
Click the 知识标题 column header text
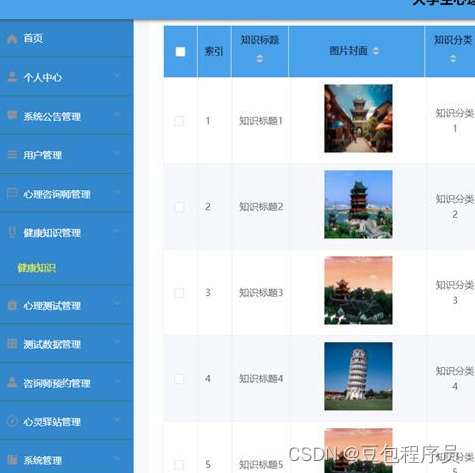(x=260, y=40)
